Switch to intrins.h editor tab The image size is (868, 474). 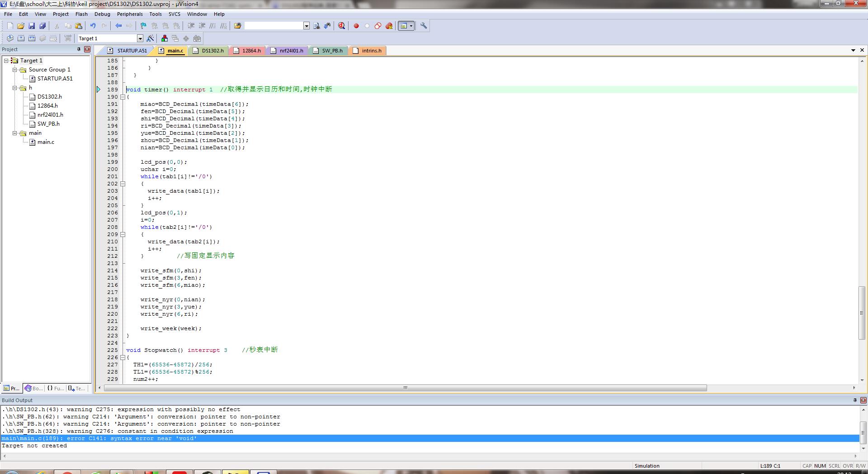pos(368,51)
